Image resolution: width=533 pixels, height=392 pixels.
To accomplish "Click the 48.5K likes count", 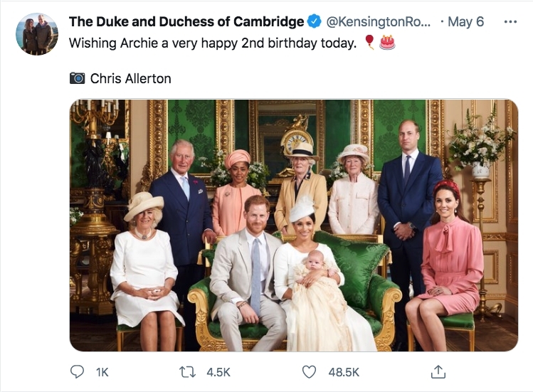I will point(343,372).
